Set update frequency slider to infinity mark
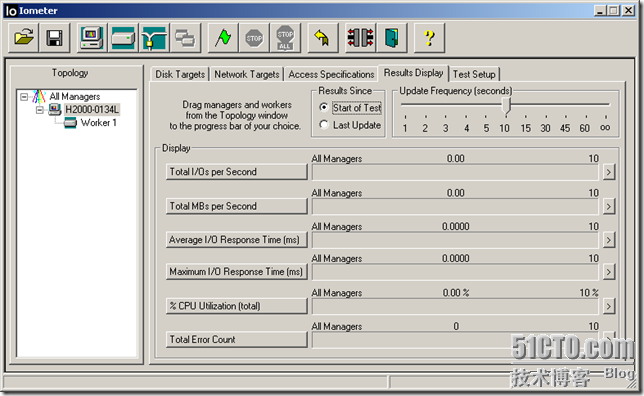Image resolution: width=644 pixels, height=396 pixels. [x=605, y=128]
